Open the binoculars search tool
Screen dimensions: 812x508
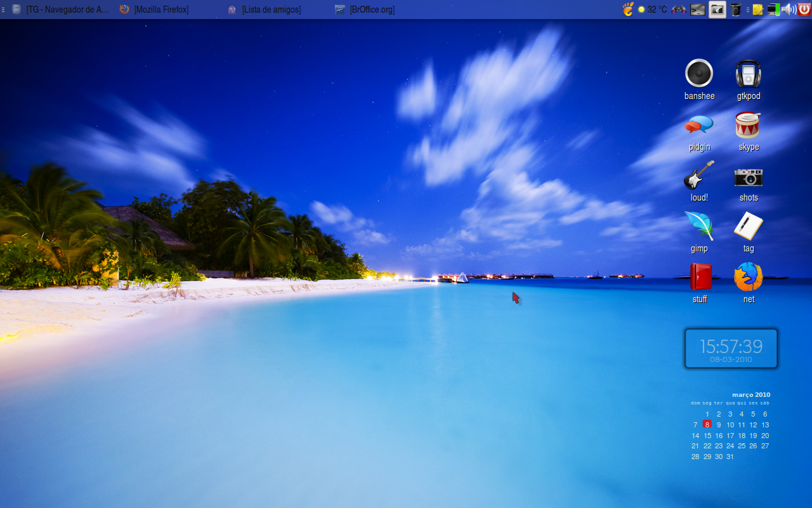coord(679,10)
